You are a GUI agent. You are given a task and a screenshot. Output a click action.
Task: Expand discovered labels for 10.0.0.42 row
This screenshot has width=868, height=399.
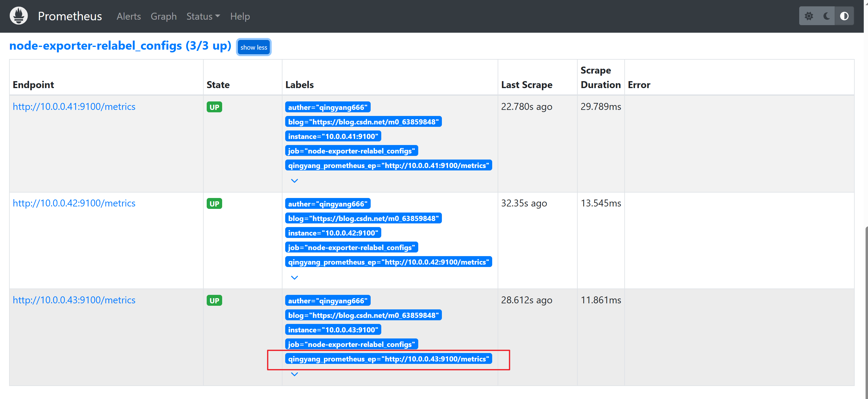[295, 277]
